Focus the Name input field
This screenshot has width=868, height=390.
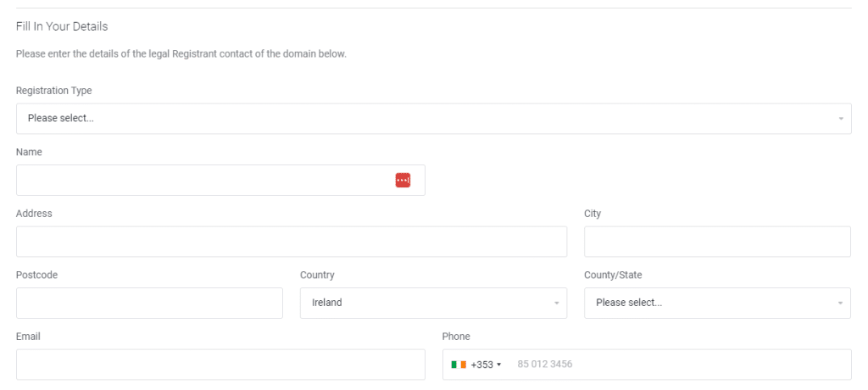(x=220, y=180)
